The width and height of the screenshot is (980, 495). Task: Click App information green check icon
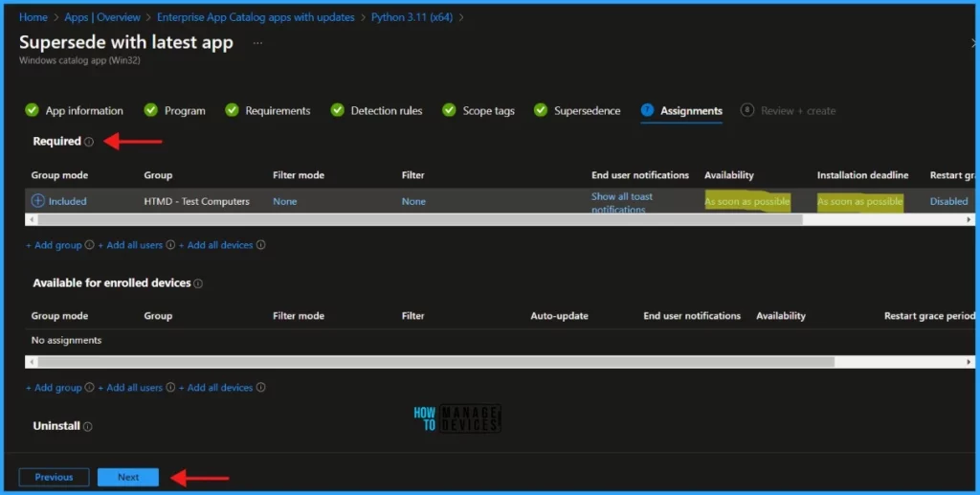(32, 110)
